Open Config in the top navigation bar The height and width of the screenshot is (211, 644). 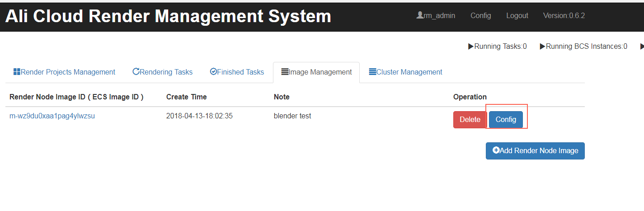480,15
